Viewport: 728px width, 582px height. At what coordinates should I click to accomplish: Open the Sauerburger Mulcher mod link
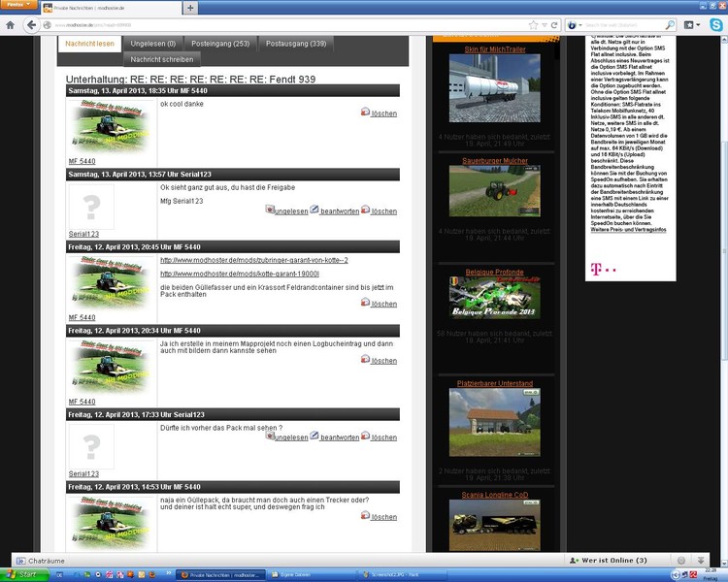coord(495,161)
